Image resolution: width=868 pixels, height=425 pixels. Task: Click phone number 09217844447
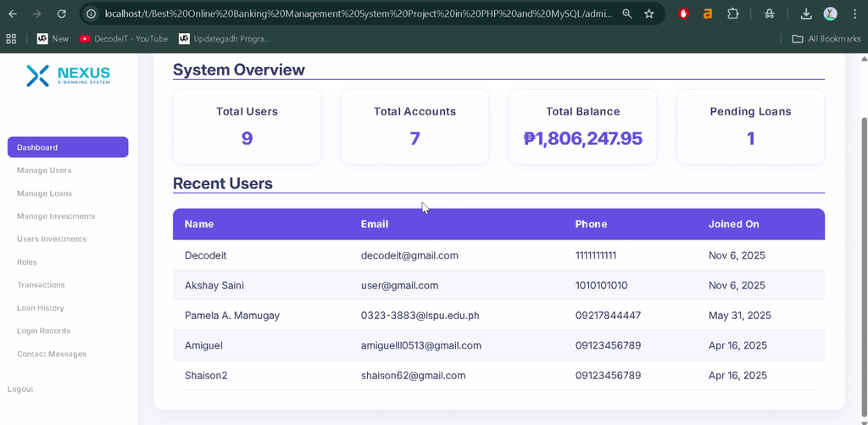pyautogui.click(x=608, y=316)
